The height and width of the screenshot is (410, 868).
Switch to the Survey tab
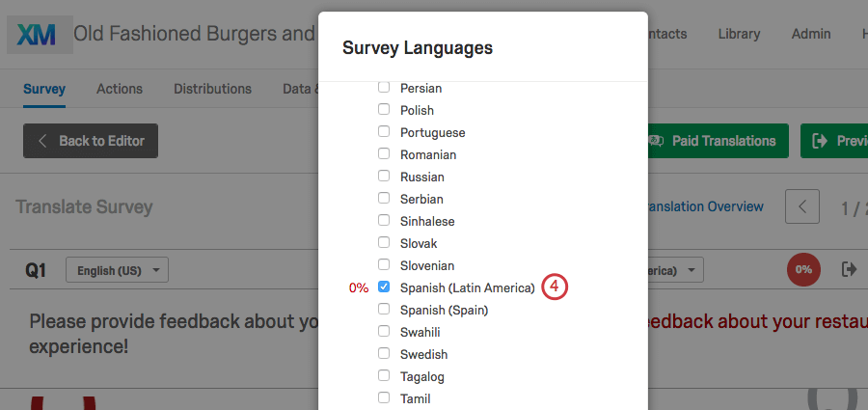[x=44, y=89]
